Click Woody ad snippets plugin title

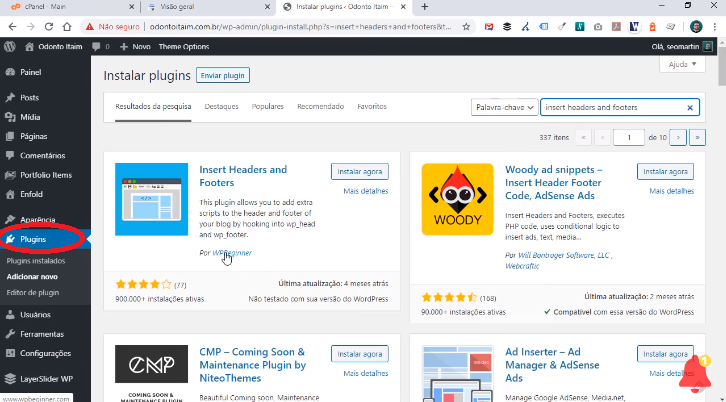[x=553, y=182]
